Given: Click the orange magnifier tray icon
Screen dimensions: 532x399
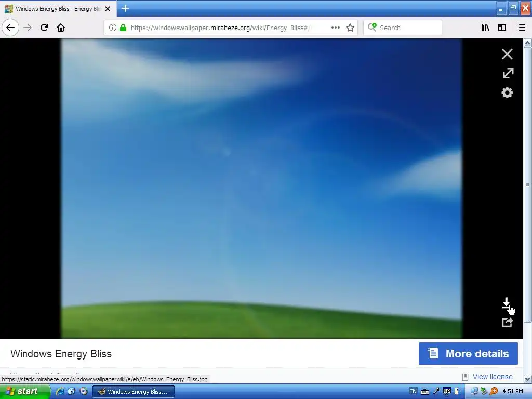Looking at the screenshot, I should pyautogui.click(x=494, y=391).
